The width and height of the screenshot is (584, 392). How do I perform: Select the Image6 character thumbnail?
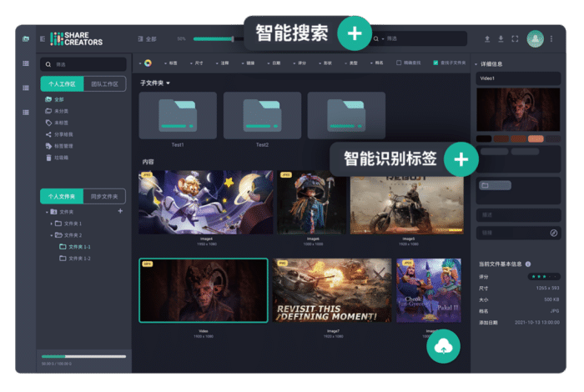click(x=312, y=202)
